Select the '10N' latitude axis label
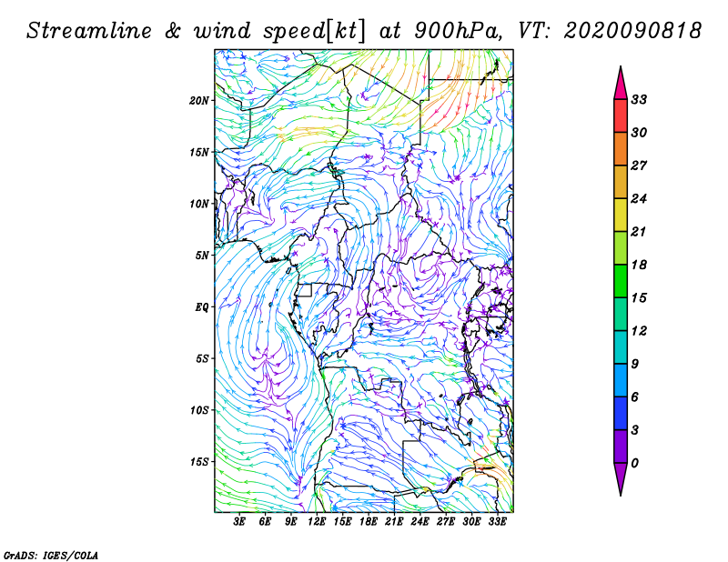The height and width of the screenshot is (562, 728). pyautogui.click(x=199, y=204)
